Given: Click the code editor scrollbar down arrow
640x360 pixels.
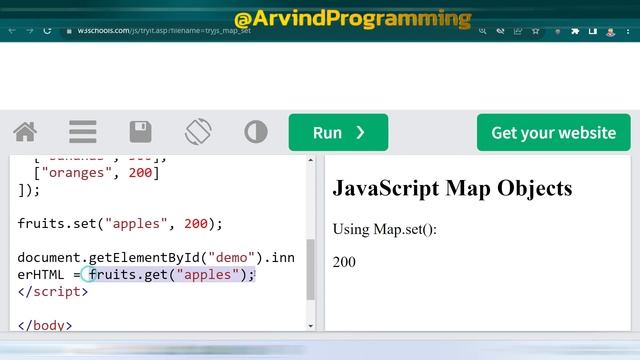Looking at the screenshot, I should [x=311, y=326].
